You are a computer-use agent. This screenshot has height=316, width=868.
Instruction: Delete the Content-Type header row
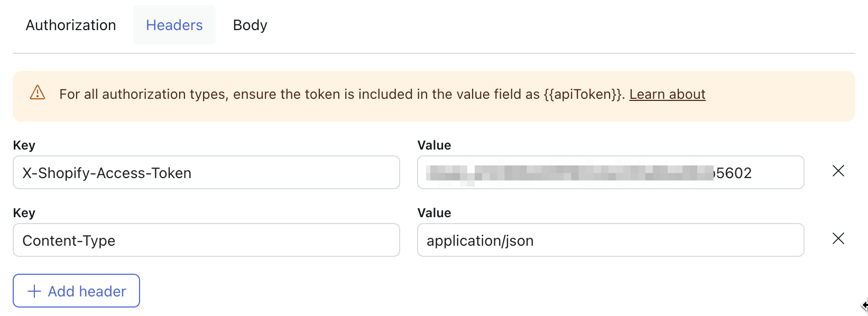click(x=838, y=238)
